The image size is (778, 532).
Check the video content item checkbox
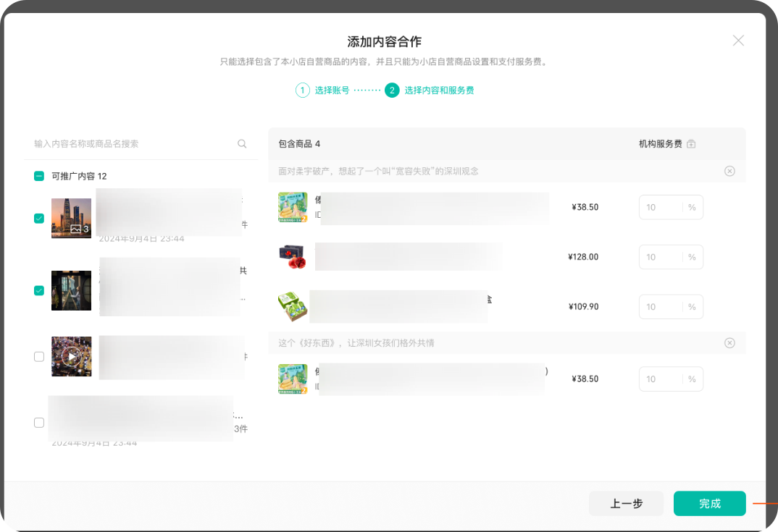click(x=39, y=357)
